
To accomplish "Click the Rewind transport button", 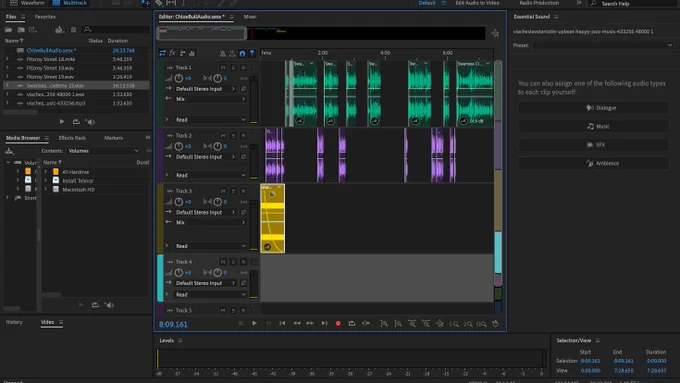I will (x=297, y=324).
